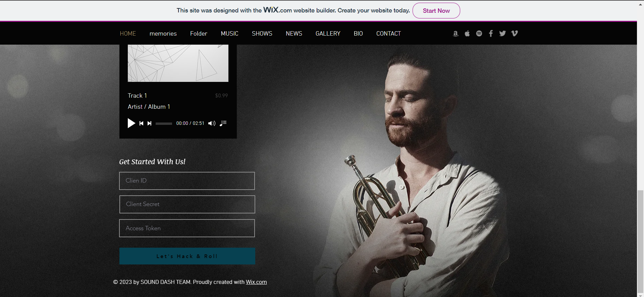Viewport: 644px width, 297px height.
Task: Skip to the previous track
Action: 141,123
